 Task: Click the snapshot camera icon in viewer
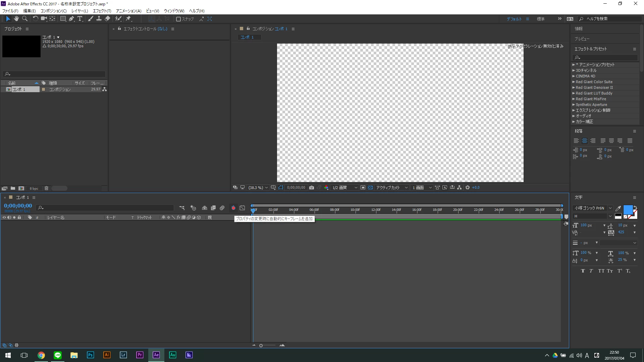coord(312,188)
